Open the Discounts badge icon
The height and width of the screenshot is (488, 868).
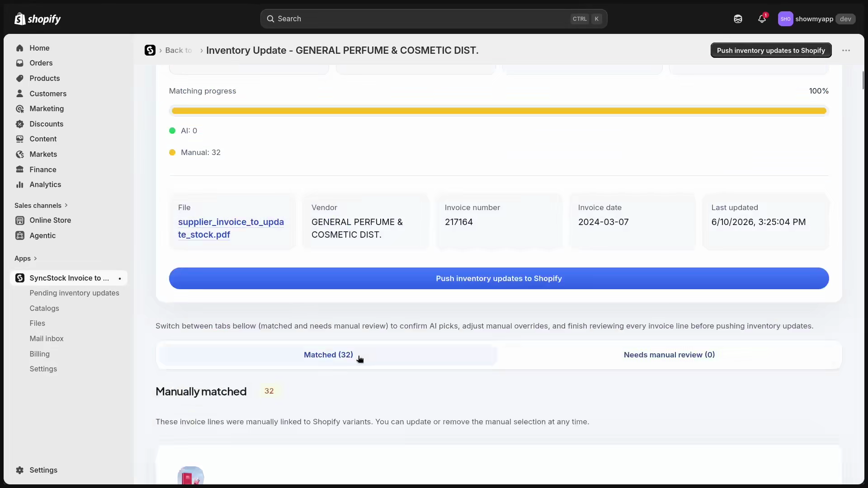pos(19,124)
